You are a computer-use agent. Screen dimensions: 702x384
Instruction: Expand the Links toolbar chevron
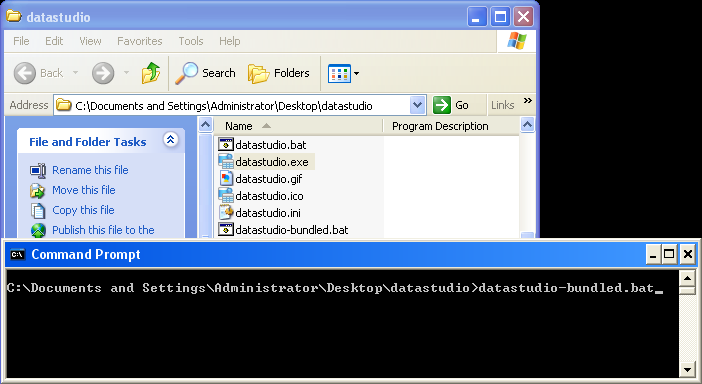coord(527,100)
